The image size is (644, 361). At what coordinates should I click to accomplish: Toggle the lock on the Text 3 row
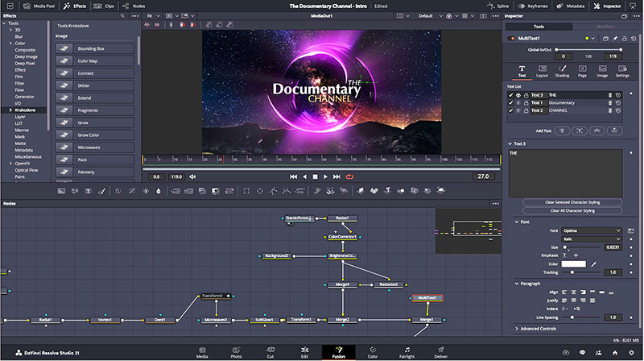(x=526, y=95)
